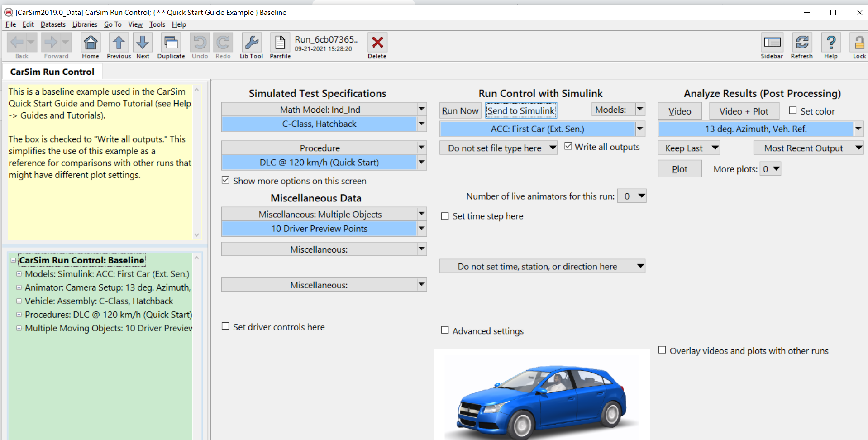This screenshot has height=440, width=868.
Task: Enable Overlay videos and plots with other runs
Action: tap(662, 350)
